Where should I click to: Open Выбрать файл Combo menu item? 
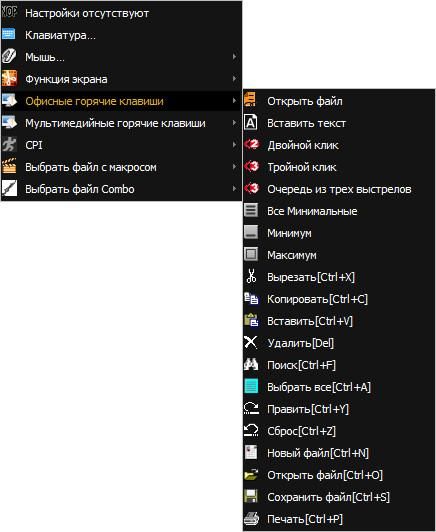[x=121, y=189]
